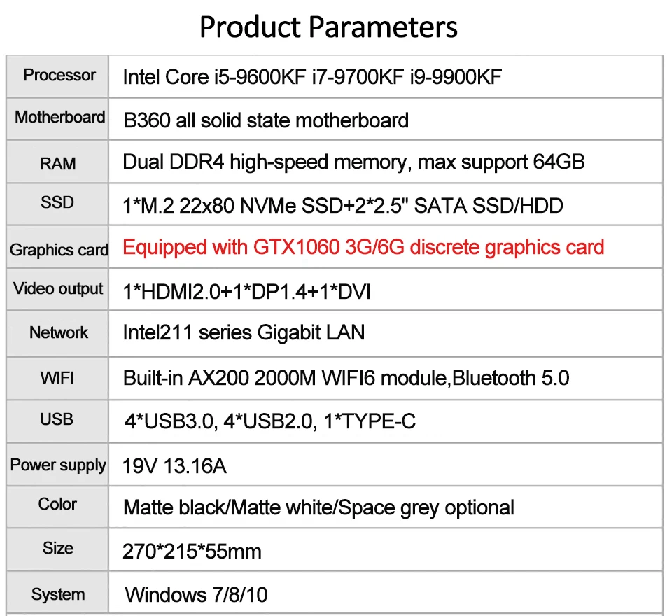
Task: Click the 270*215*55mm size value
Action: tap(192, 552)
